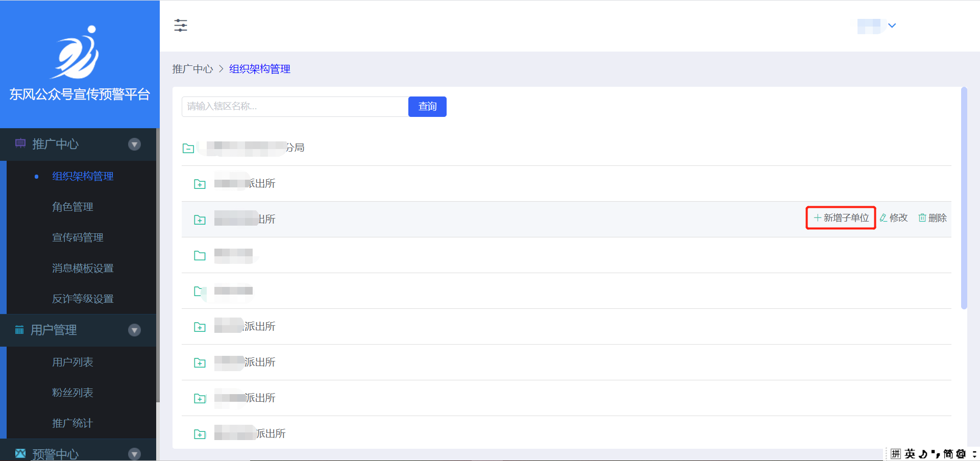Click the content area vertical scrollbar
Screen dimensions: 980x461
[964, 198]
